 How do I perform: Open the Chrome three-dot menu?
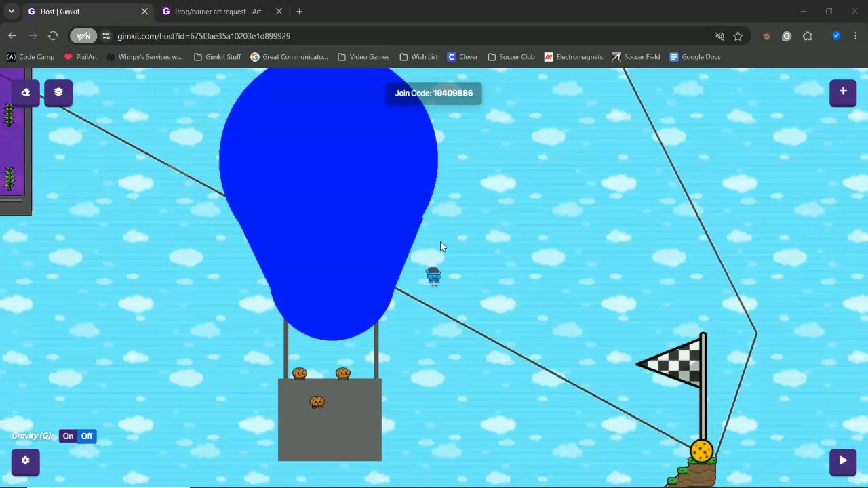pyautogui.click(x=855, y=36)
